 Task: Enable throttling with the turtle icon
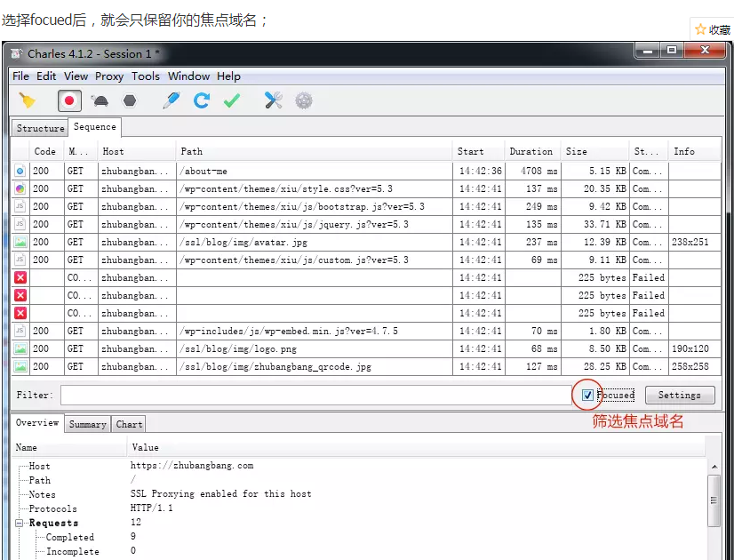coord(100,100)
